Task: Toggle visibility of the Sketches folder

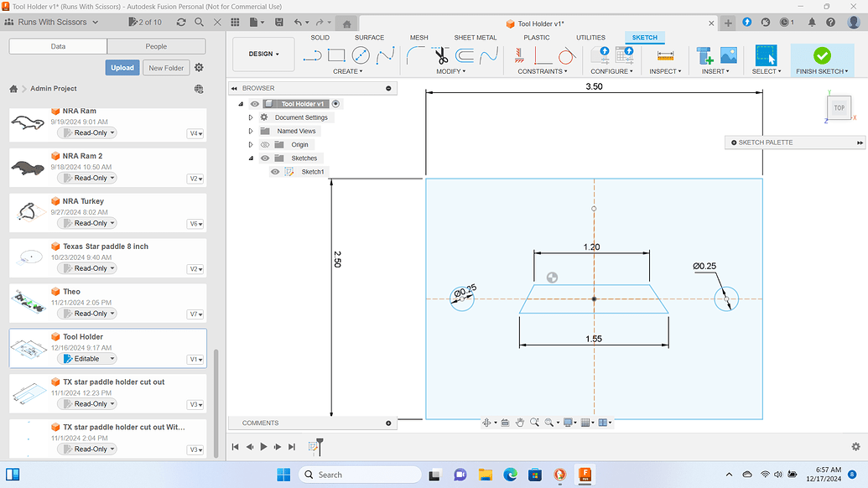Action: click(x=264, y=158)
